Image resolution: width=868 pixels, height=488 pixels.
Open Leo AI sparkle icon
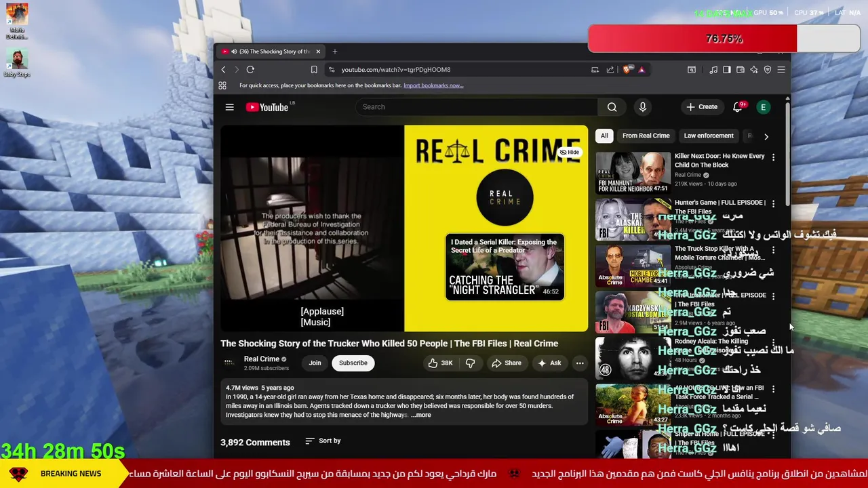(x=753, y=70)
